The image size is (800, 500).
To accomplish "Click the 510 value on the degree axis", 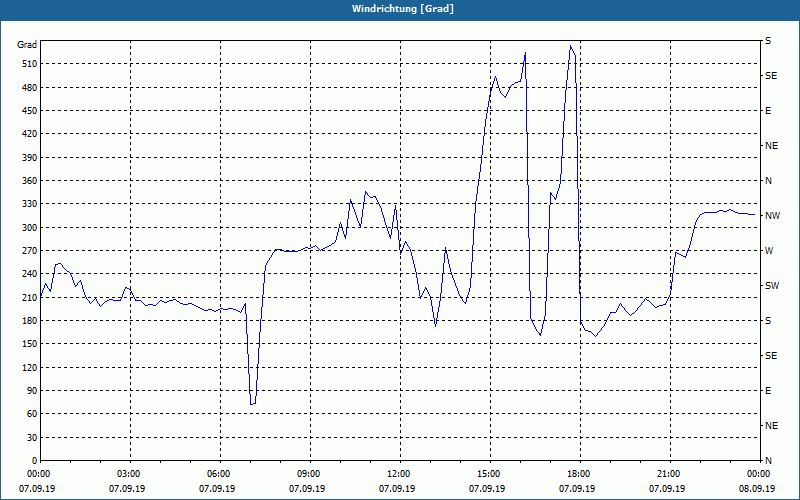I will pos(29,64).
